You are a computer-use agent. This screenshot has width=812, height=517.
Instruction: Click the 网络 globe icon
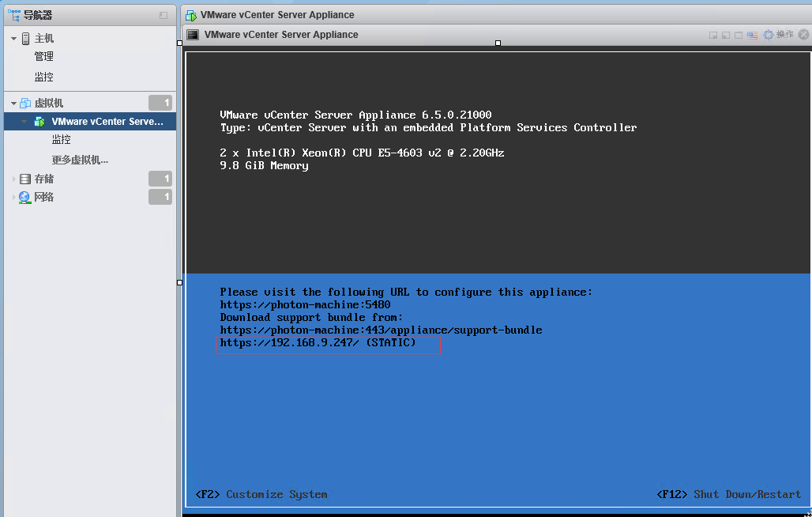point(24,198)
